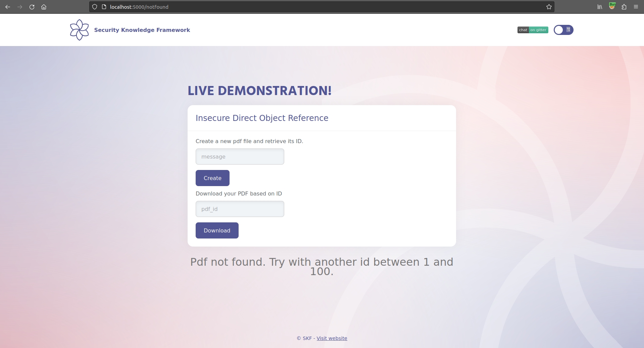Screen dimensions: 644x348
Task: Click the browser back arrow
Action: (8, 7)
